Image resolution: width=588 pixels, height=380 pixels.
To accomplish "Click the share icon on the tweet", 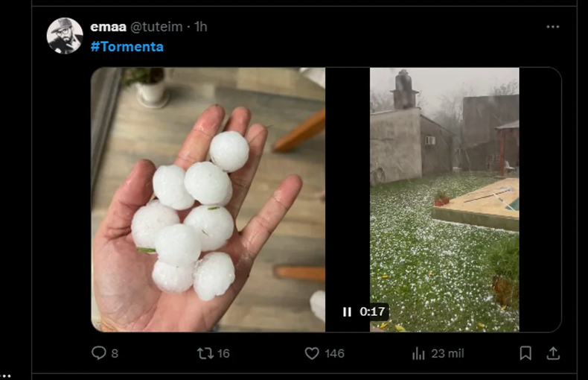I will (552, 353).
